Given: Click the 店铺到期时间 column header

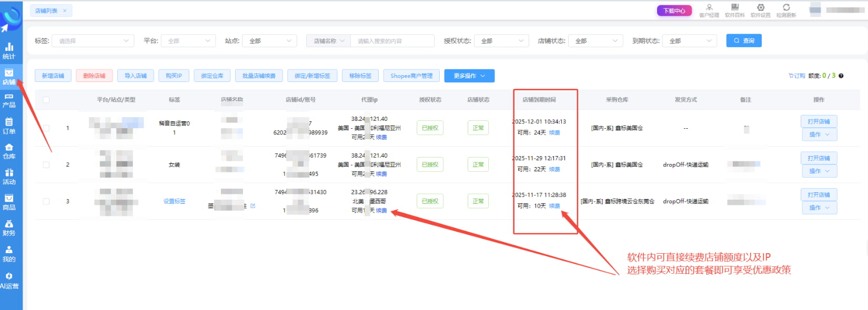Looking at the screenshot, I should coord(539,100).
